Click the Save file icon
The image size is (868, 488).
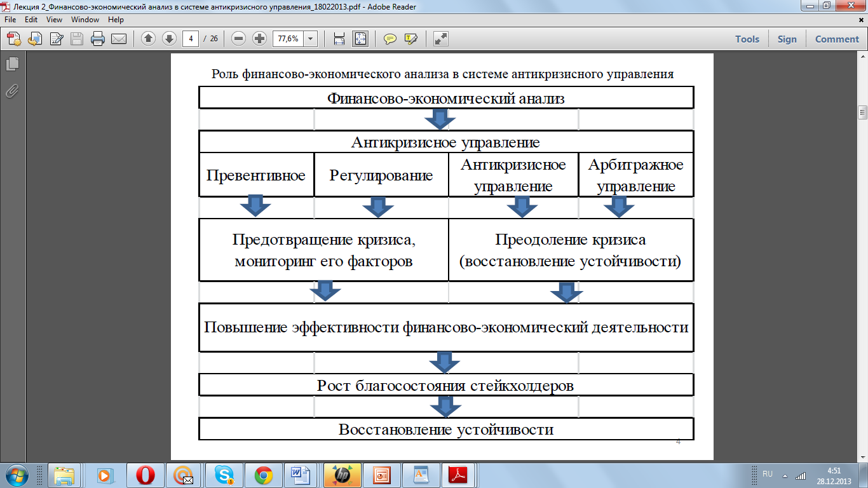[x=77, y=39]
